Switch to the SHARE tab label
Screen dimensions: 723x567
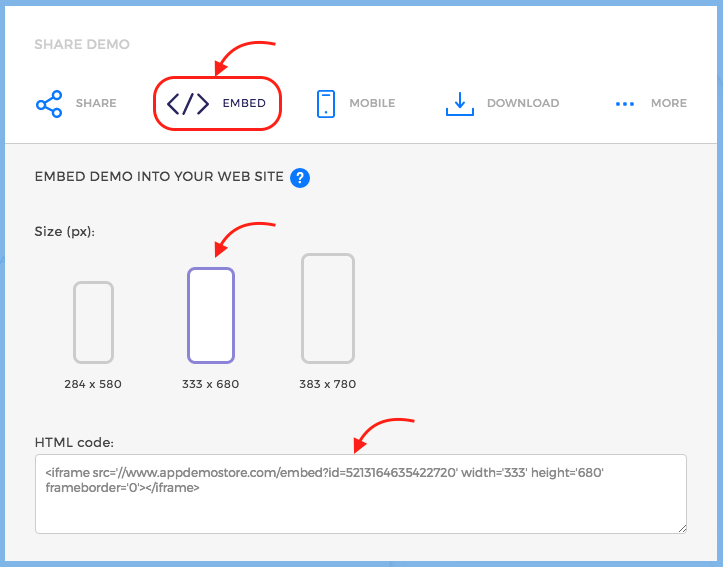96,103
